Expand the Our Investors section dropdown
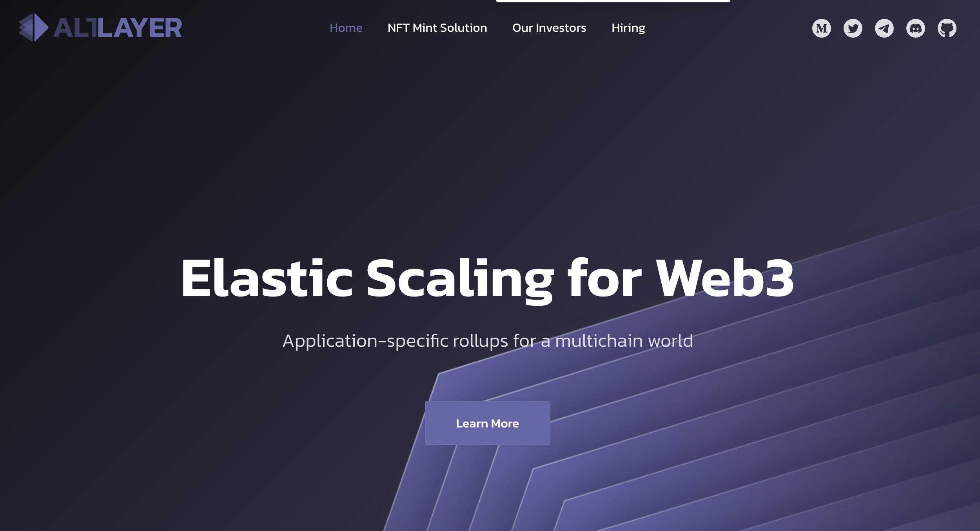The height and width of the screenshot is (531, 980). (549, 27)
